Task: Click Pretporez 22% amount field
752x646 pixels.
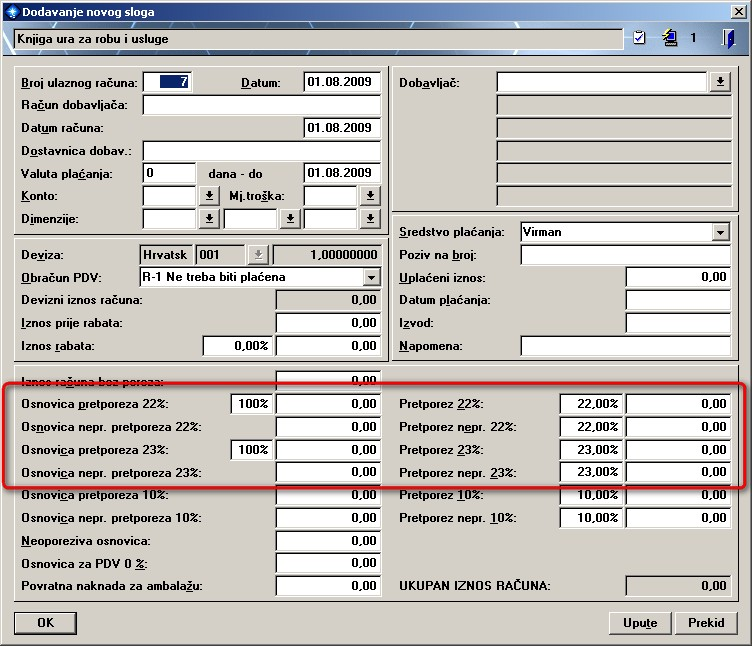Action: [x=678, y=404]
